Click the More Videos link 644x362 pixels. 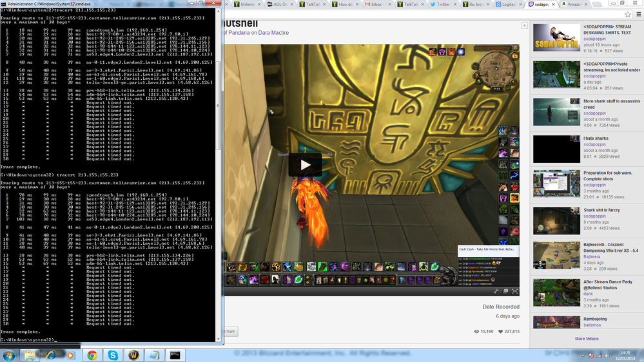pyautogui.click(x=587, y=339)
